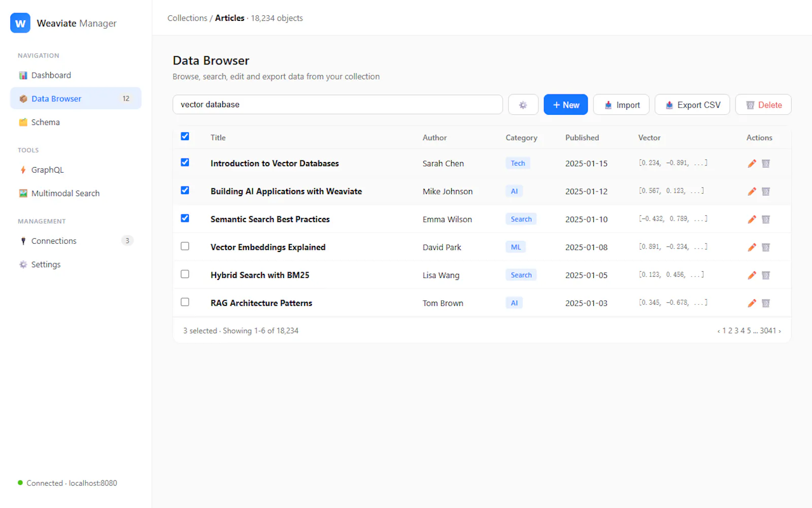Edit the Semantic Search Best Practices row
This screenshot has height=508, width=812.
point(752,219)
